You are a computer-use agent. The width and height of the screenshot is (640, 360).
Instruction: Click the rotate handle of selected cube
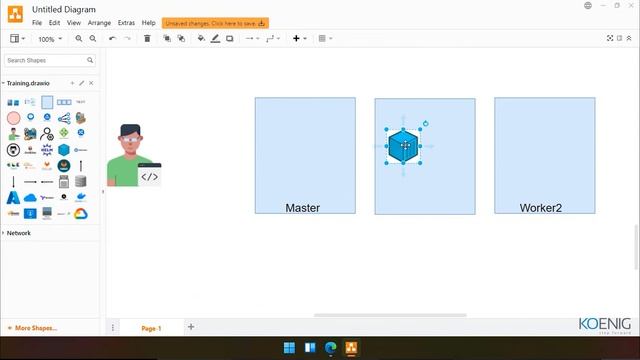click(x=425, y=123)
